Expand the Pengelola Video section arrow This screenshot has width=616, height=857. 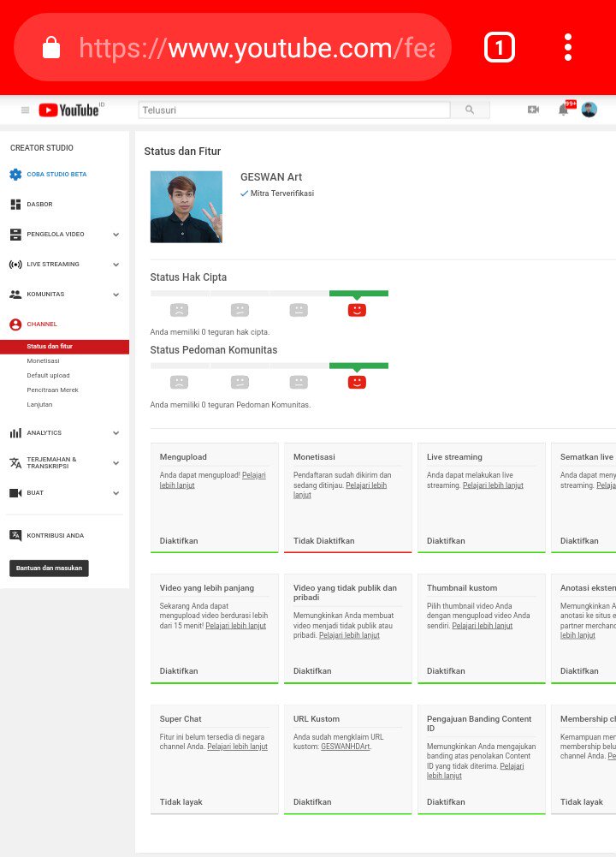(x=115, y=235)
